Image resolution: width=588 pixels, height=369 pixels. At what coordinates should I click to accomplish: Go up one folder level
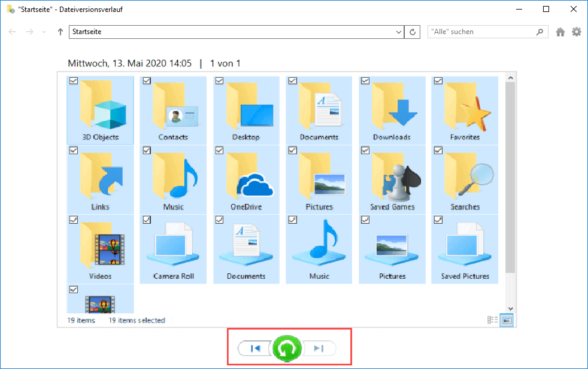(60, 32)
